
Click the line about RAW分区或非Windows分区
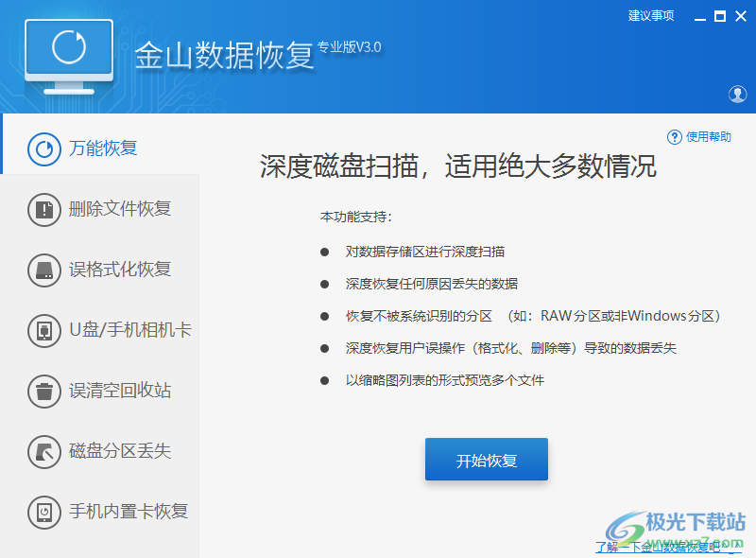click(533, 316)
